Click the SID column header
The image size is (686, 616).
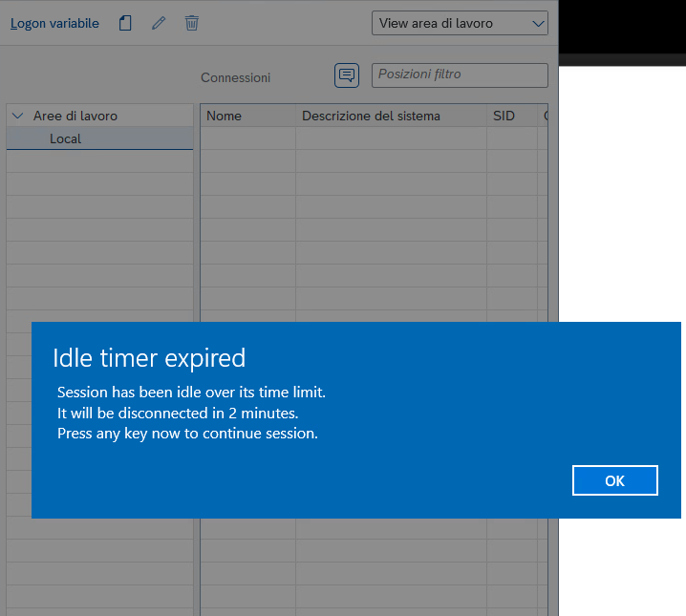512,116
